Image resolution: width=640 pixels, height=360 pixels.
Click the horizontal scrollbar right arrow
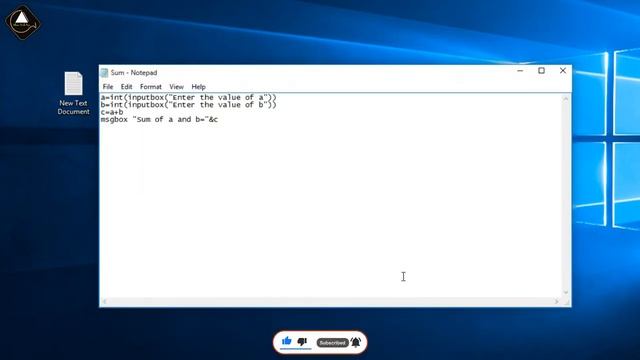(557, 302)
